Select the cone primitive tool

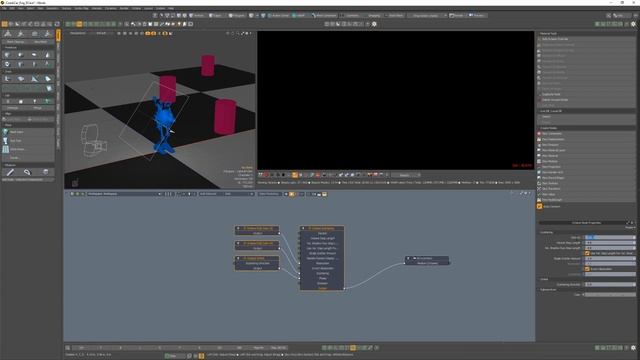click(x=47, y=55)
